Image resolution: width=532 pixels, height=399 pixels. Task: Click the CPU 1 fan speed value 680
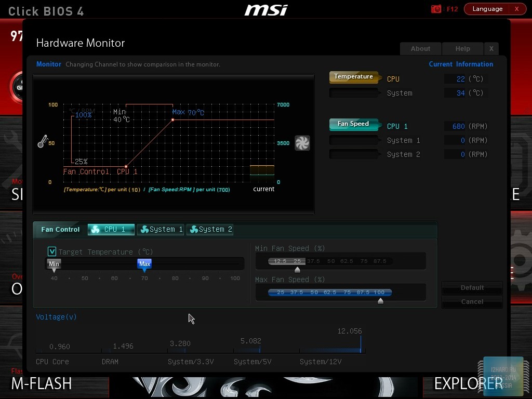point(458,126)
